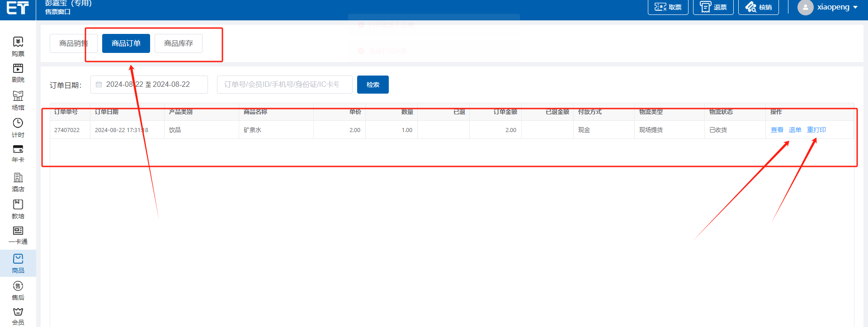
Task: Open the 售后 after-sales sidebar icon
Action: (18, 286)
